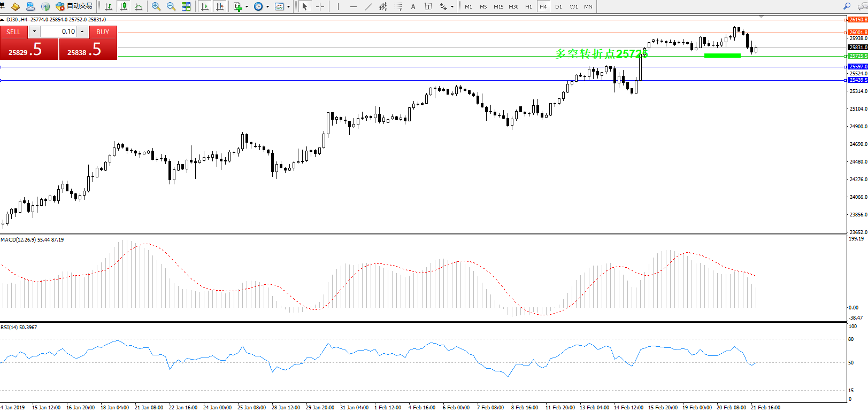Select the draw trendline tool
The width and height of the screenshot is (868, 412).
[x=368, y=6]
